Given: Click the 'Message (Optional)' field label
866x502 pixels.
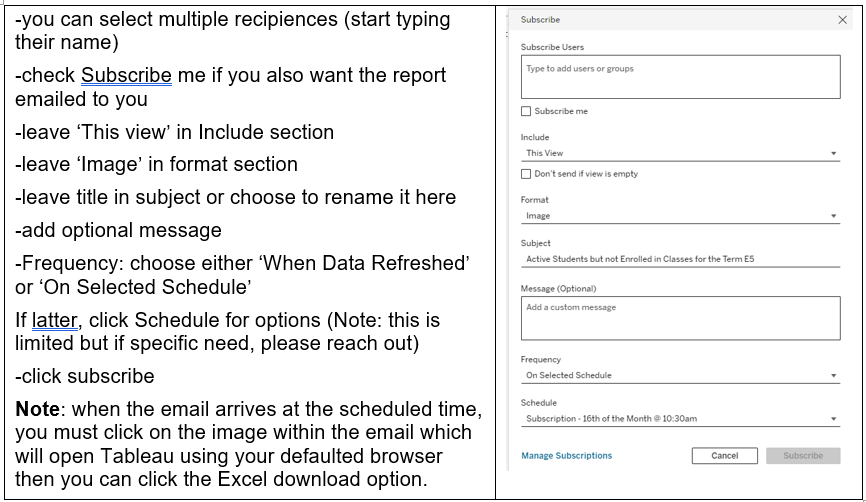Looking at the screenshot, I should click(x=558, y=289).
